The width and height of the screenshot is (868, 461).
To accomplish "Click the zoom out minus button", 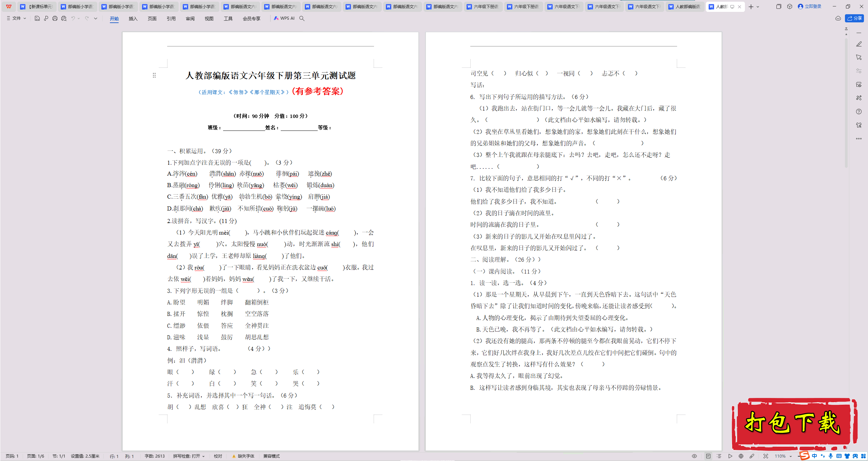I will tap(798, 456).
